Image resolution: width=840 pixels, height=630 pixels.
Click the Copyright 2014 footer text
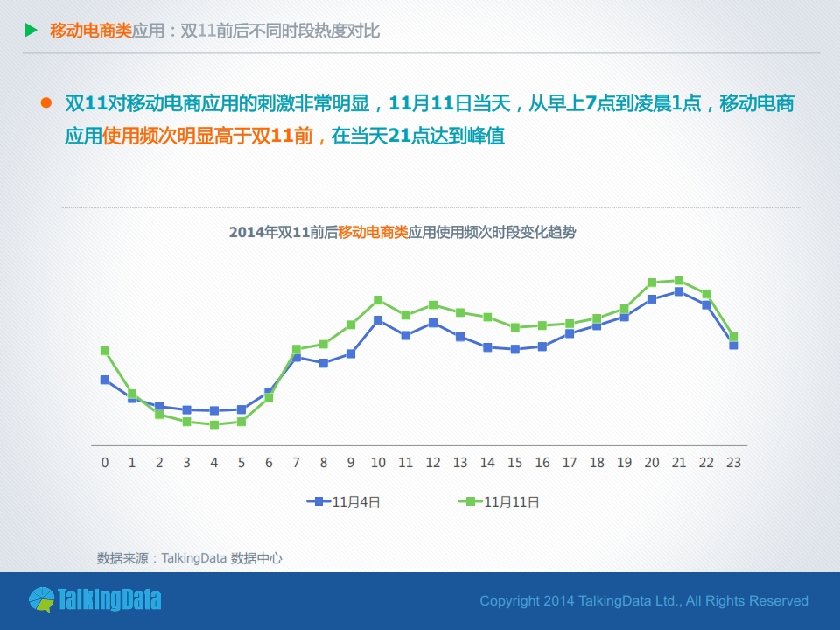pos(644,601)
